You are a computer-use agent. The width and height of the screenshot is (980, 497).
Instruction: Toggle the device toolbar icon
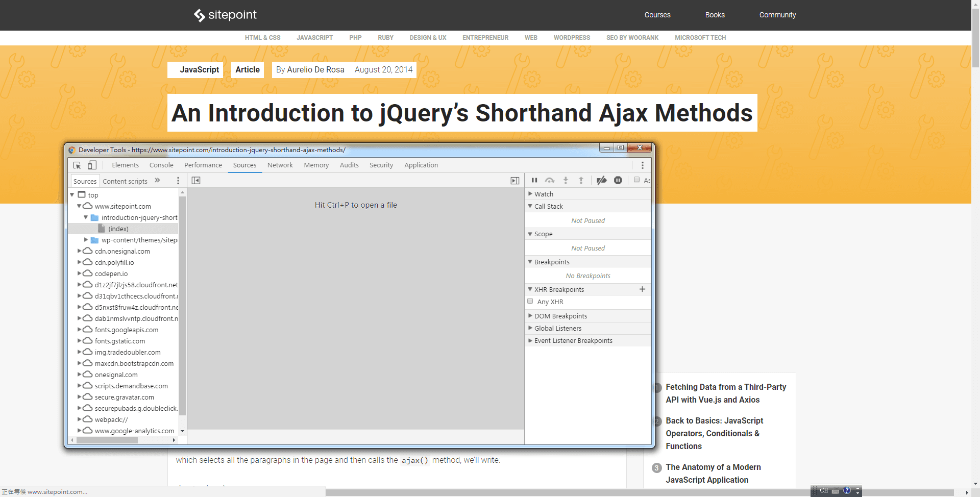click(92, 165)
